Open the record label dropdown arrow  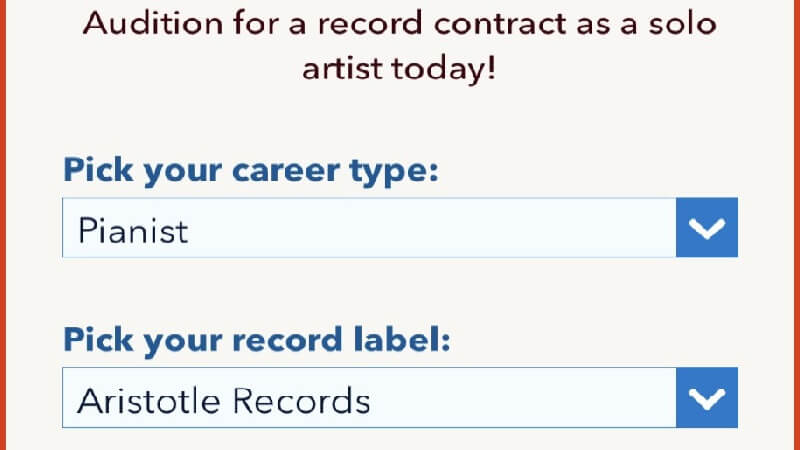tap(707, 397)
